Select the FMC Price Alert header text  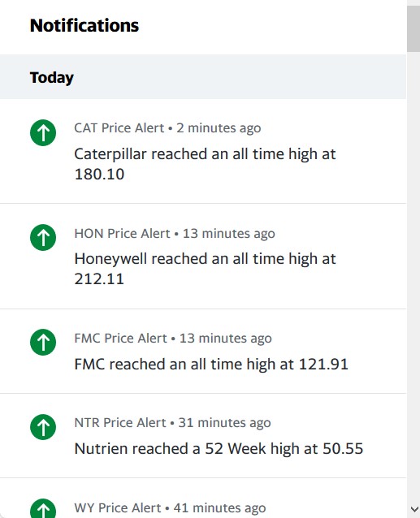click(x=120, y=338)
